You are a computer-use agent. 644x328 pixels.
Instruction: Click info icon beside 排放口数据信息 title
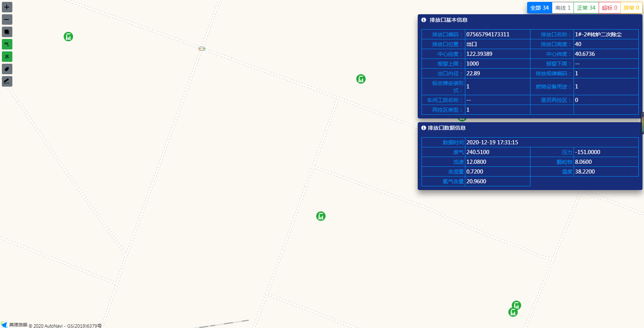click(424, 128)
